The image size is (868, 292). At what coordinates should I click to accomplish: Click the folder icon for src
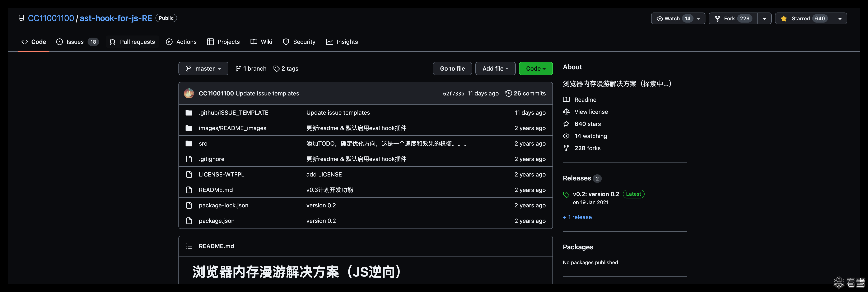(189, 143)
